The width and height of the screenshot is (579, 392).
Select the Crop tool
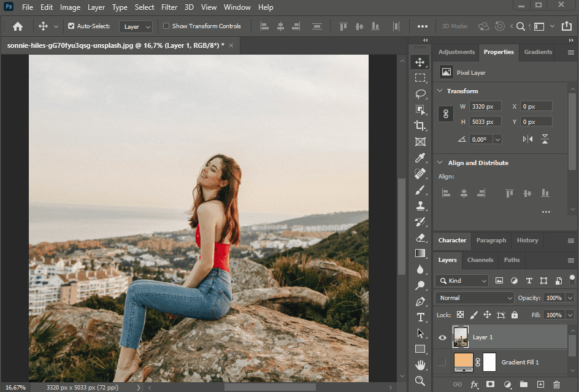[420, 126]
